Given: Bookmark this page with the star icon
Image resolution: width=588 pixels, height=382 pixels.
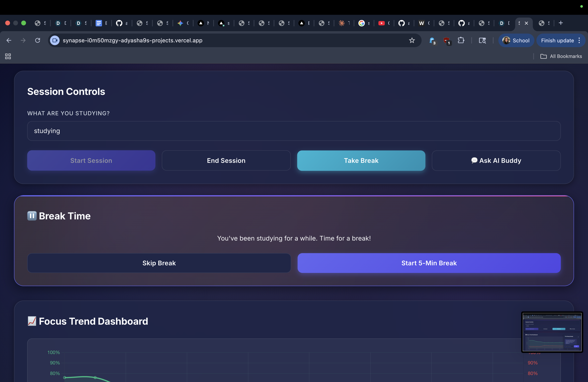Looking at the screenshot, I should [x=412, y=40].
